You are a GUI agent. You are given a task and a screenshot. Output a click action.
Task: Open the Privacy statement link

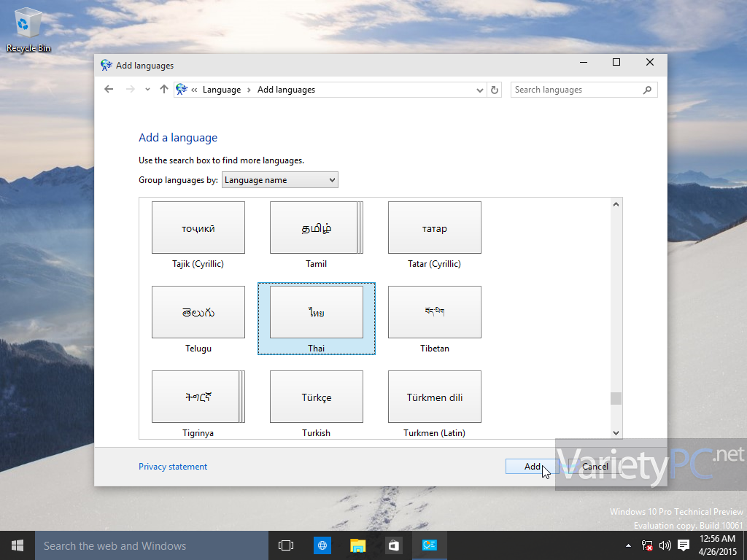click(x=173, y=467)
